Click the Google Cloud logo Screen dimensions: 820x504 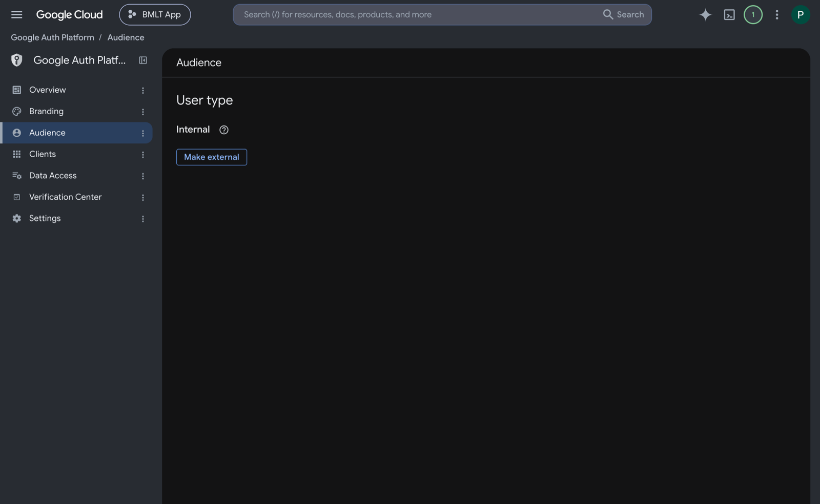(69, 15)
